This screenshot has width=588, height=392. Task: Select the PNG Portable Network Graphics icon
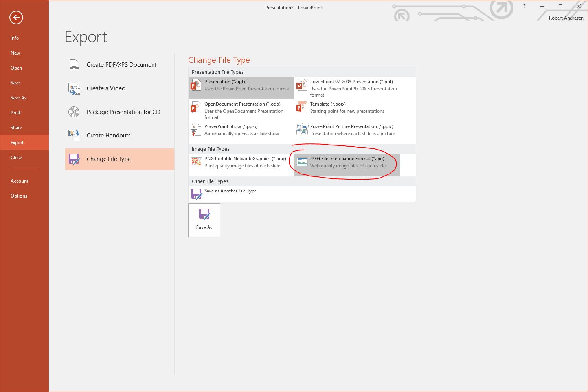(x=196, y=162)
